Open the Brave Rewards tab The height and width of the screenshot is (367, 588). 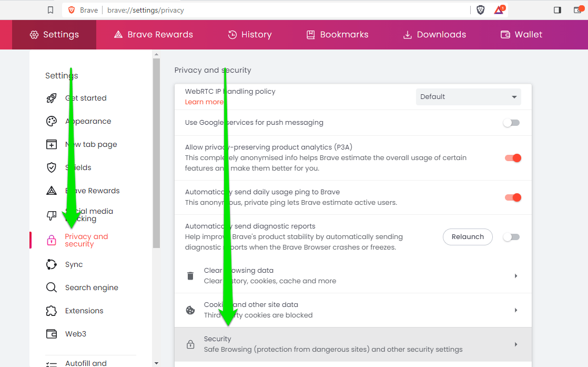tap(154, 35)
